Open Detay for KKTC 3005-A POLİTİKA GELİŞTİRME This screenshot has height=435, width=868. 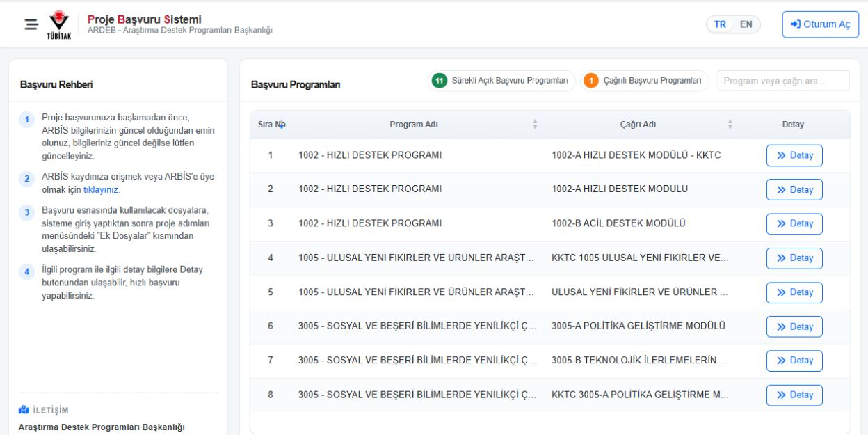pos(794,395)
